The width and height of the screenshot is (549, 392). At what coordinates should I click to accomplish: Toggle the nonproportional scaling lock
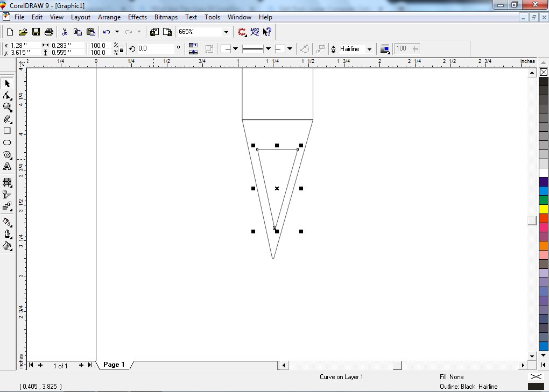pyautogui.click(x=122, y=49)
